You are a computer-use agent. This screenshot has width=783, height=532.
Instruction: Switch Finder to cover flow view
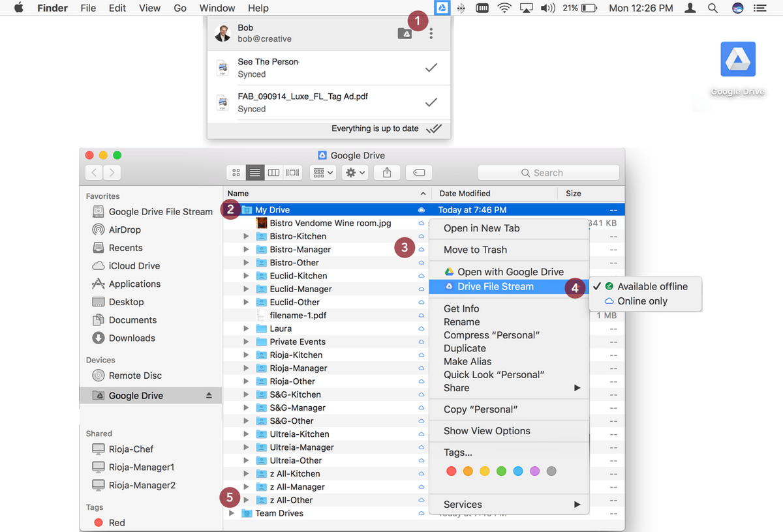(292, 173)
